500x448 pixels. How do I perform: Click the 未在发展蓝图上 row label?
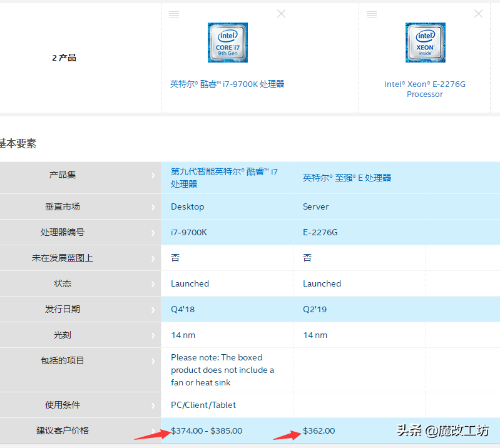pyautogui.click(x=63, y=258)
